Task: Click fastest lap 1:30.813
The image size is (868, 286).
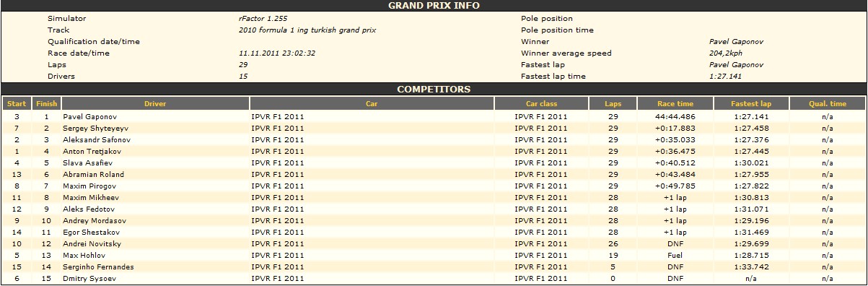Action: [x=751, y=197]
